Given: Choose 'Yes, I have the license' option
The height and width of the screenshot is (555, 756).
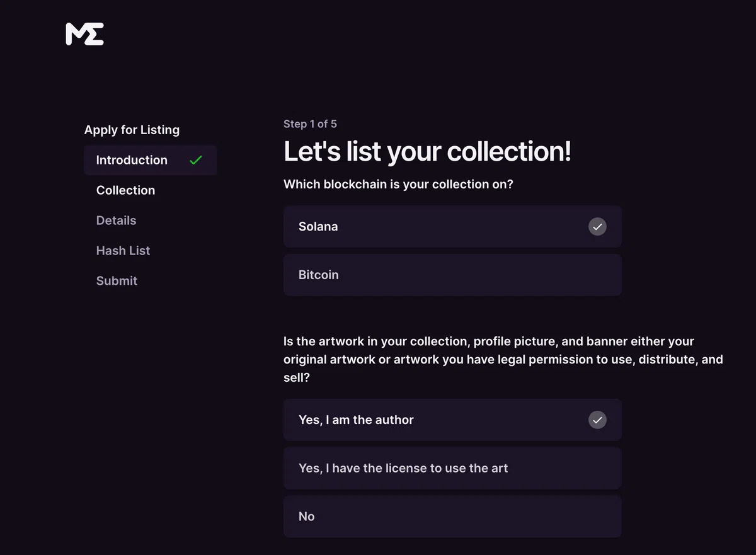Looking at the screenshot, I should coord(452,468).
